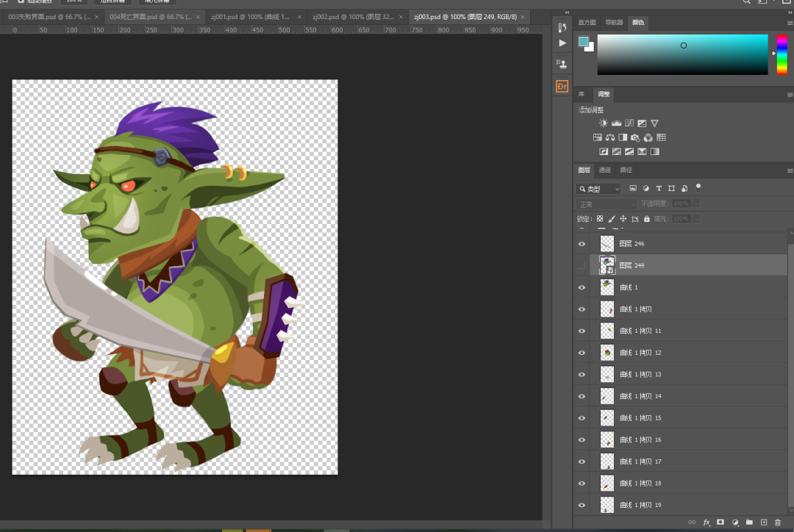Add a Threshold adjustment
This screenshot has width=794, height=532.
tap(629, 151)
